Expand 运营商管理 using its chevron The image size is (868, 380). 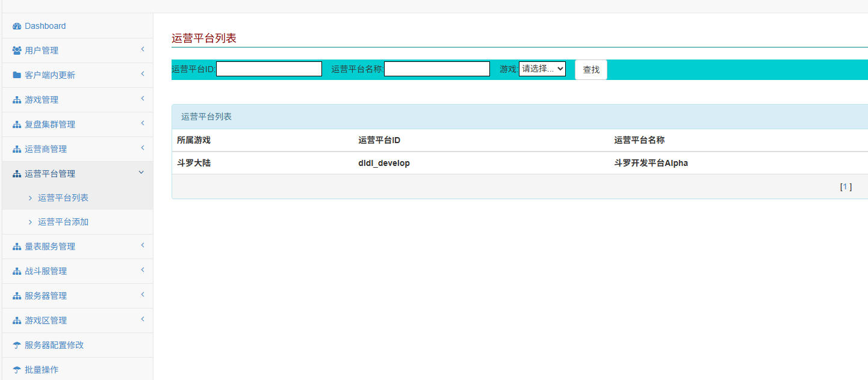[x=143, y=148]
